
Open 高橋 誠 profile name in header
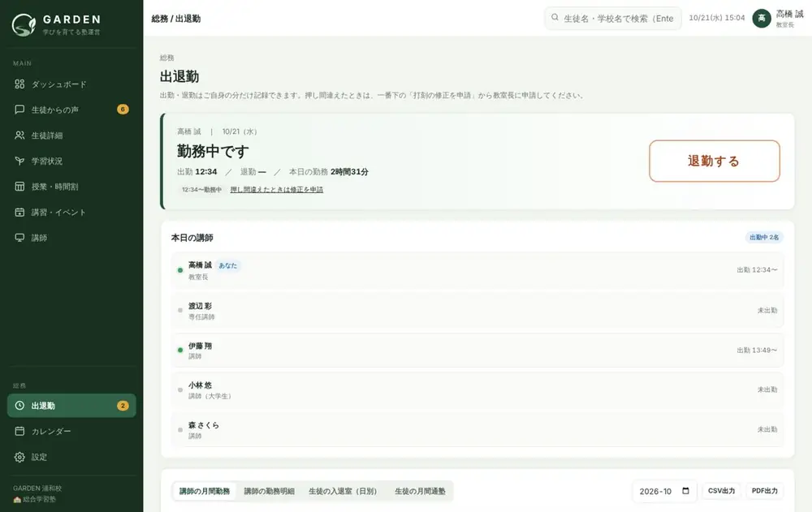tap(789, 14)
